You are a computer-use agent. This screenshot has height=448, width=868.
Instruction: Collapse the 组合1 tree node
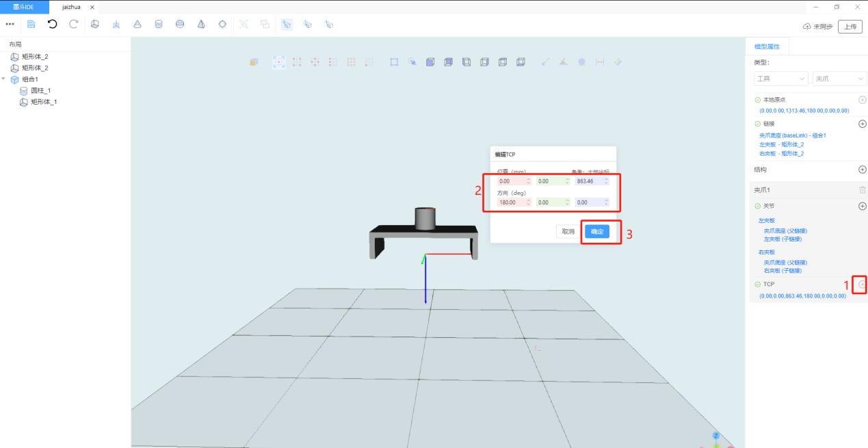[4, 79]
